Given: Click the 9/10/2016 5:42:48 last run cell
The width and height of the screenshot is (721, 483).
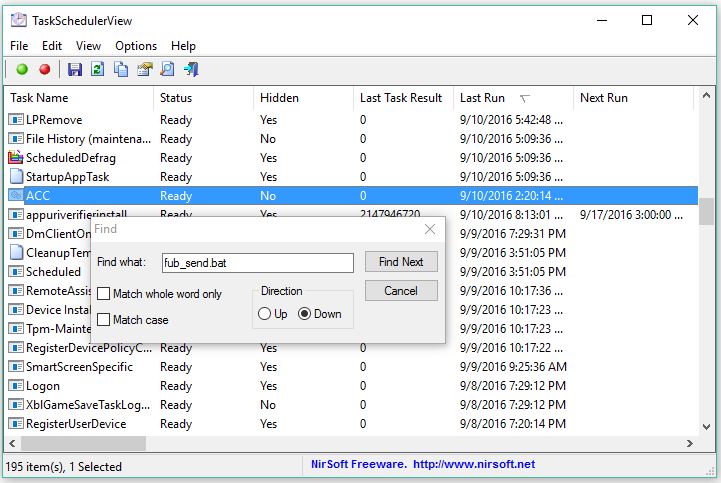Looking at the screenshot, I should [x=511, y=120].
